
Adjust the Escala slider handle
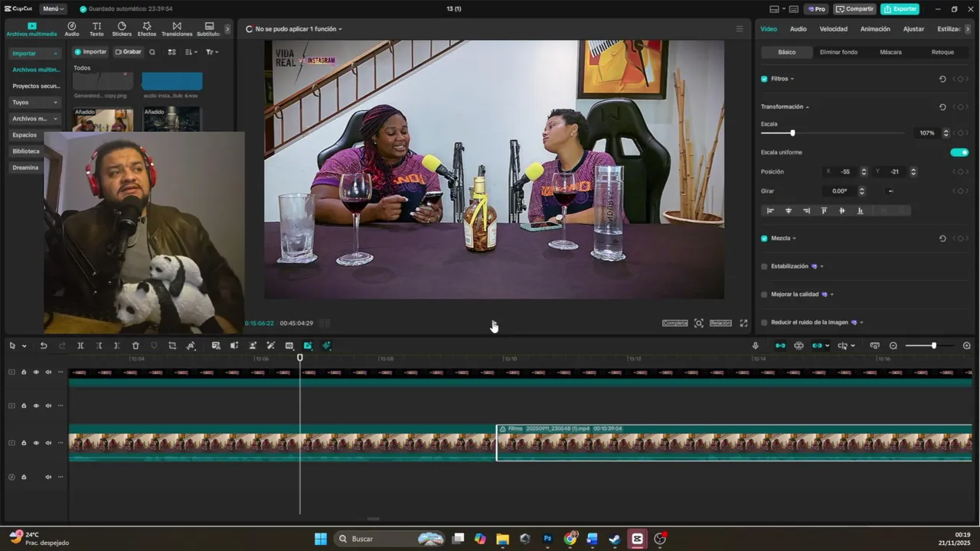point(792,133)
